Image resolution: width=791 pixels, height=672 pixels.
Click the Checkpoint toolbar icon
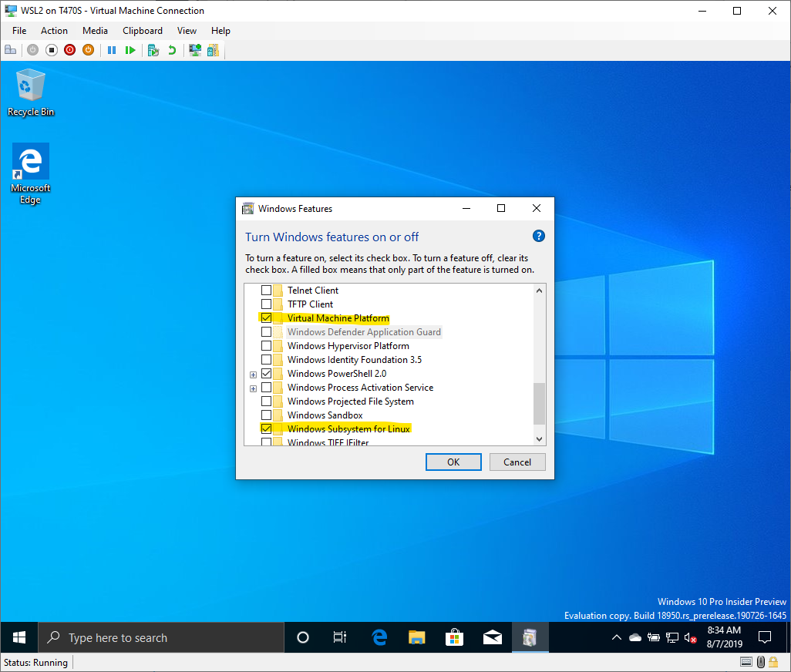point(153,50)
